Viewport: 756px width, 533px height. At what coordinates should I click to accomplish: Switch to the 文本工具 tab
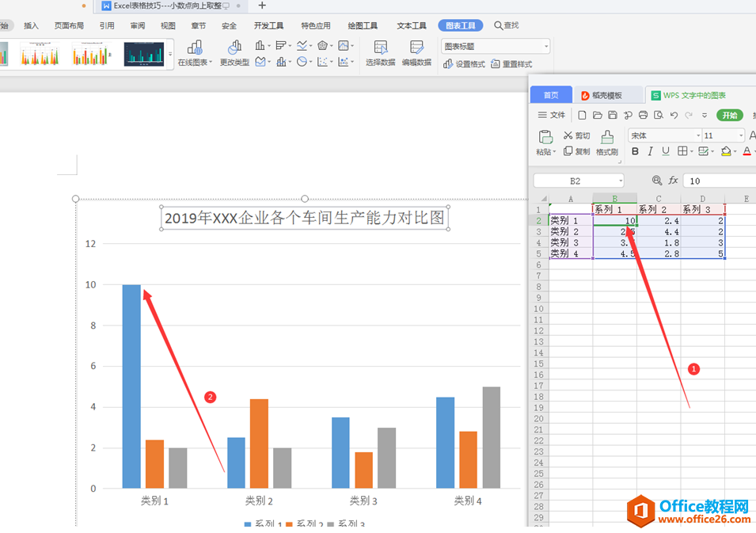(412, 25)
